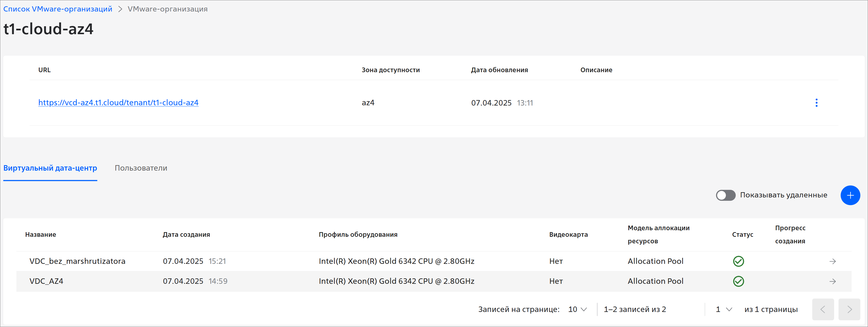Viewport: 868px width, 327px height.
Task: Click the Дата создания column header
Action: [186, 234]
